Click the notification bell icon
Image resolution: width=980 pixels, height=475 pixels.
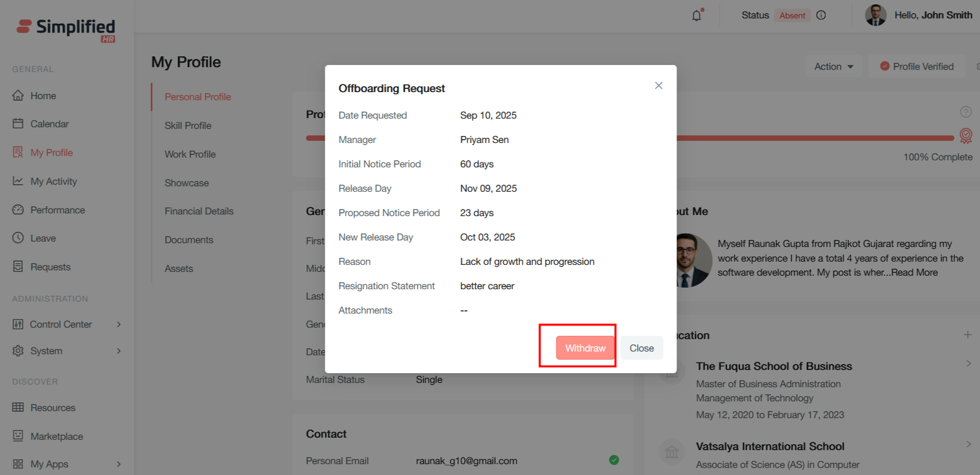coord(696,15)
